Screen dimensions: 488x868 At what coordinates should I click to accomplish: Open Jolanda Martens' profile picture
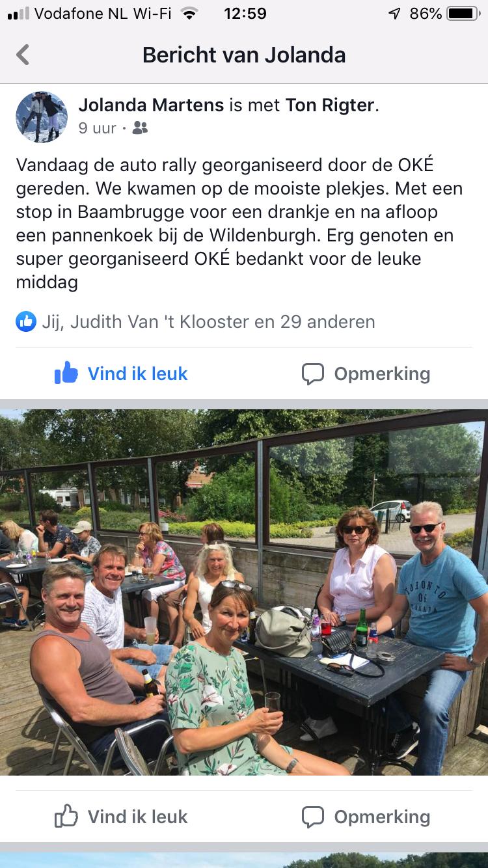(42, 116)
